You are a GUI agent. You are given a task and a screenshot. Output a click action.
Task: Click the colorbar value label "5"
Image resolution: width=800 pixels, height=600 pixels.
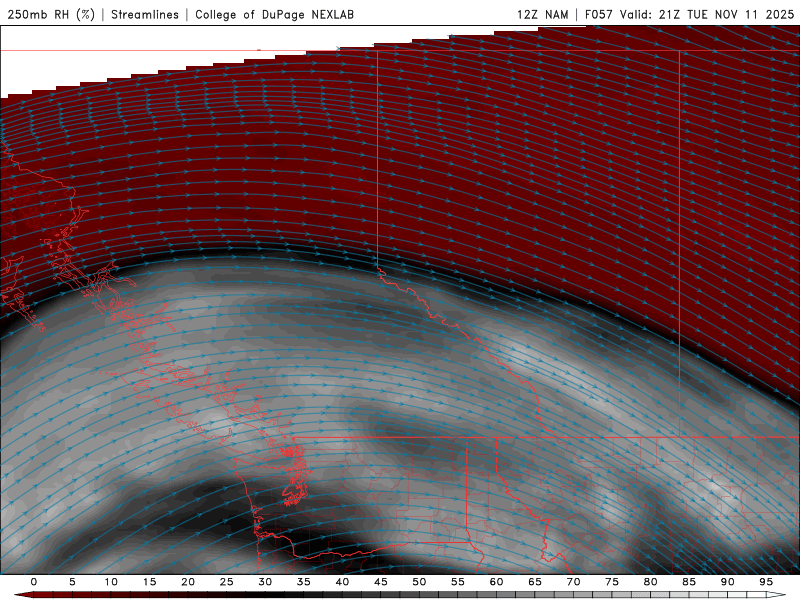(x=72, y=582)
